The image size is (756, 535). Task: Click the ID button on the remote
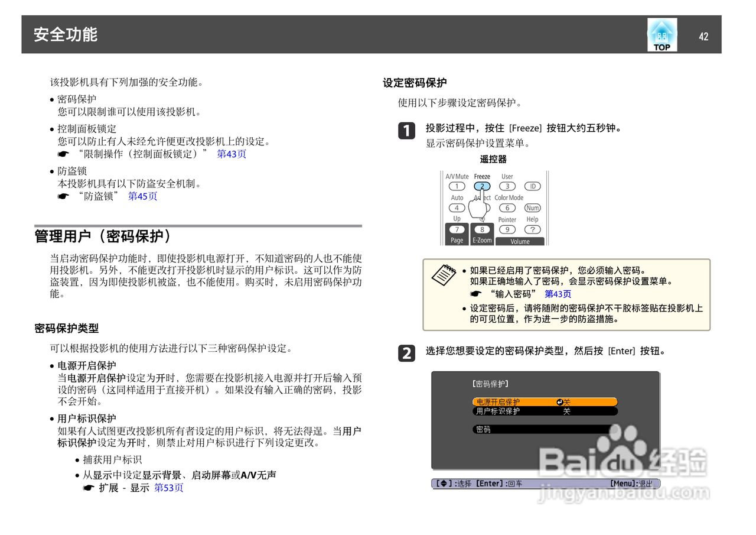click(533, 186)
